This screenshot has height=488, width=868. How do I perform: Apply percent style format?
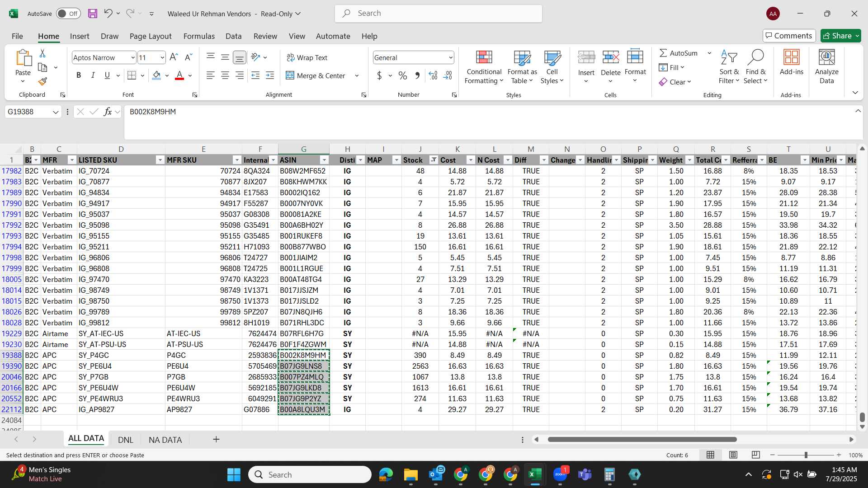pyautogui.click(x=402, y=75)
